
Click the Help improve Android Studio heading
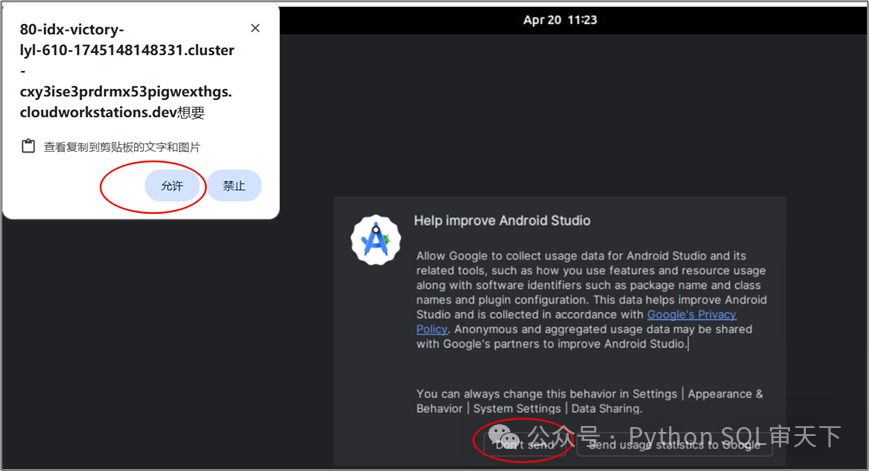coord(502,221)
